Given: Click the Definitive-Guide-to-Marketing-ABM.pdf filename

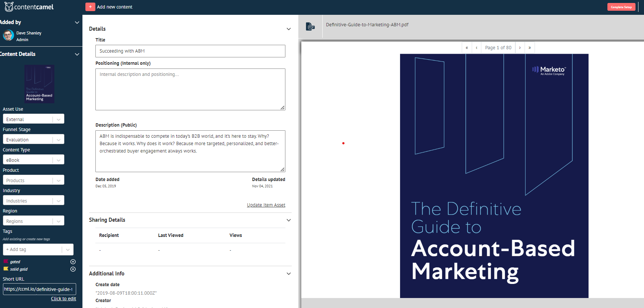Looking at the screenshot, I should (367, 25).
